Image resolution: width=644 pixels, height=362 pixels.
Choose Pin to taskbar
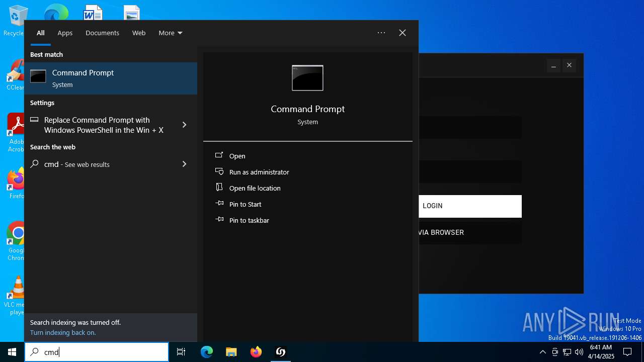point(249,220)
